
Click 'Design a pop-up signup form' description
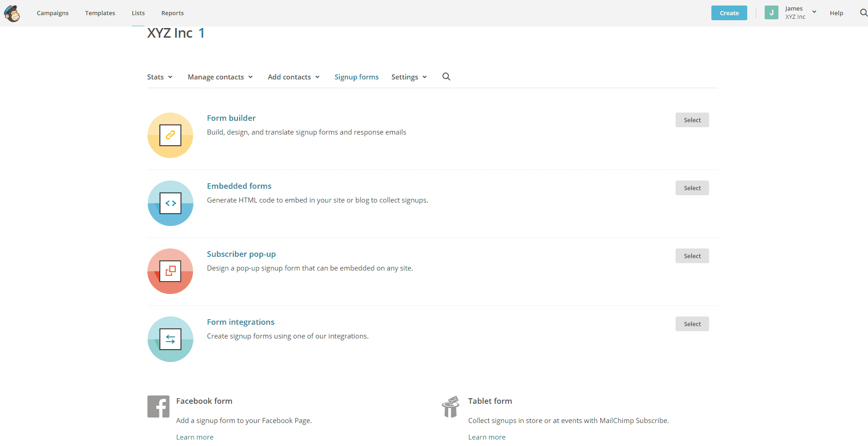pyautogui.click(x=310, y=268)
